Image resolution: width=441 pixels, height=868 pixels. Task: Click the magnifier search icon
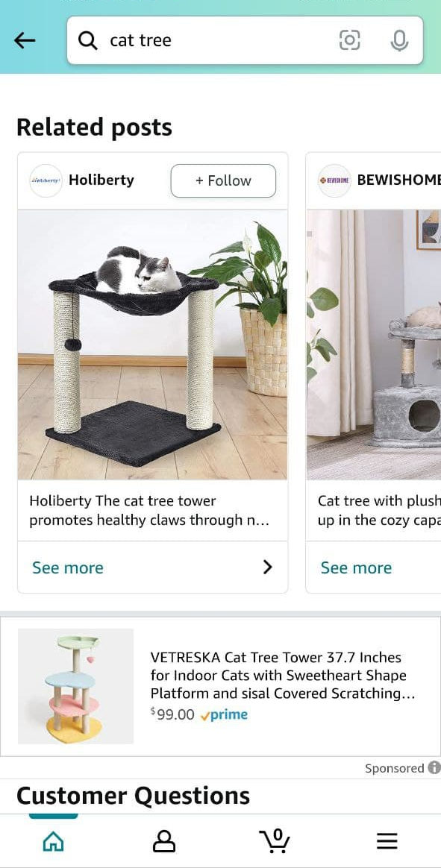click(x=87, y=40)
